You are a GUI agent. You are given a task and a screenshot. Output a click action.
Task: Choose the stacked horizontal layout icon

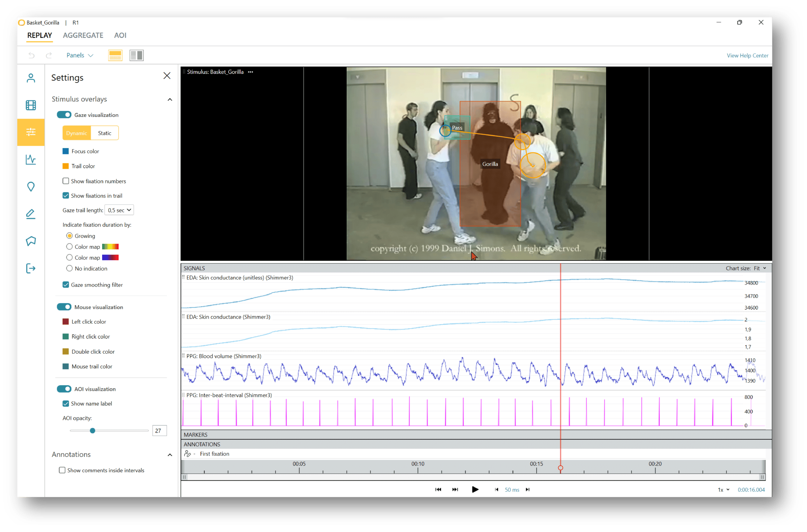(x=115, y=55)
